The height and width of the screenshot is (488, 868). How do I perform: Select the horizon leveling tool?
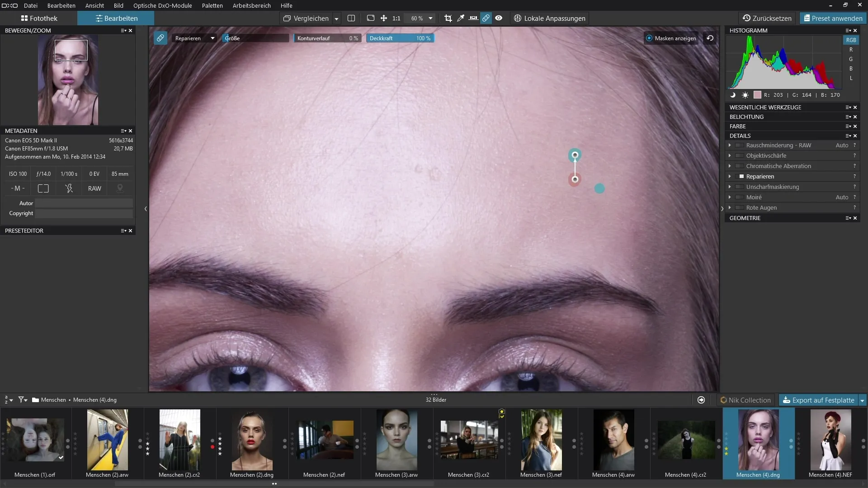coord(473,18)
